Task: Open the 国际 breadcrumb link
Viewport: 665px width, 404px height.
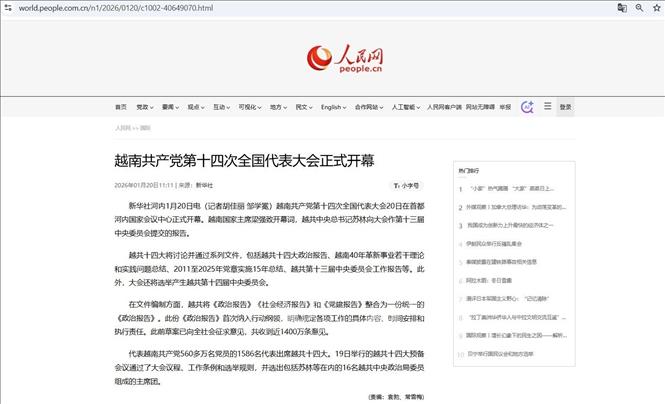Action: coord(145,128)
